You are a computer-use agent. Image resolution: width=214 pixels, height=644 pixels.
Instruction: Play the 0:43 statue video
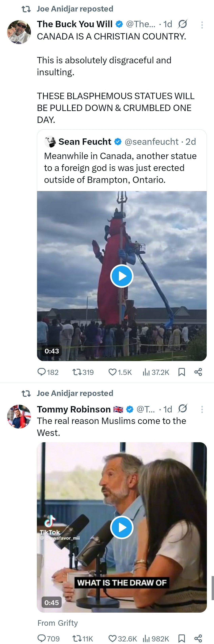click(122, 276)
